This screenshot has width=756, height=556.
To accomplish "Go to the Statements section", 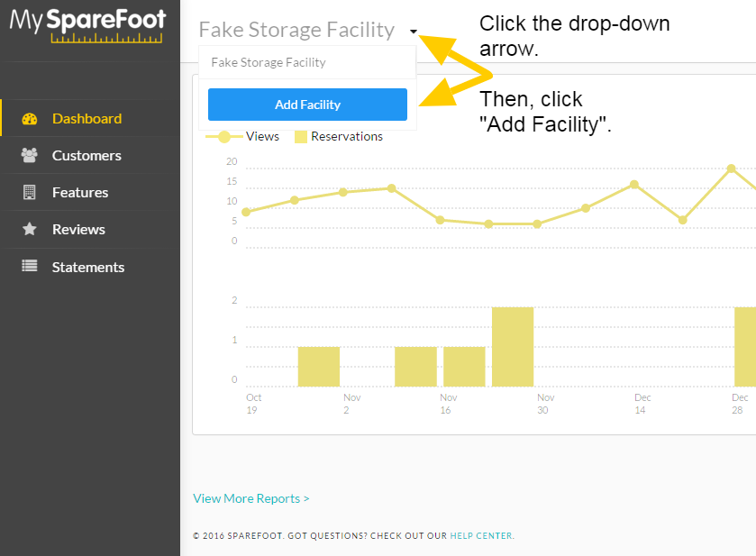I will pyautogui.click(x=90, y=267).
